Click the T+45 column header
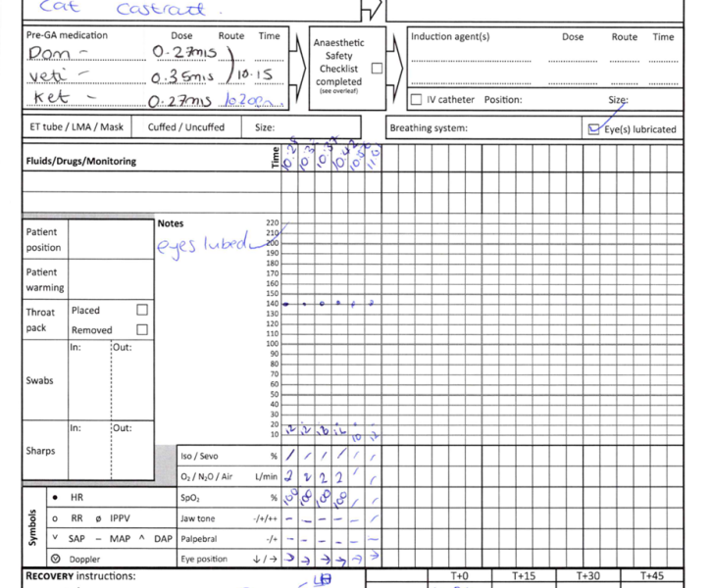Viewport: 711px width, 588px height. tap(652, 576)
